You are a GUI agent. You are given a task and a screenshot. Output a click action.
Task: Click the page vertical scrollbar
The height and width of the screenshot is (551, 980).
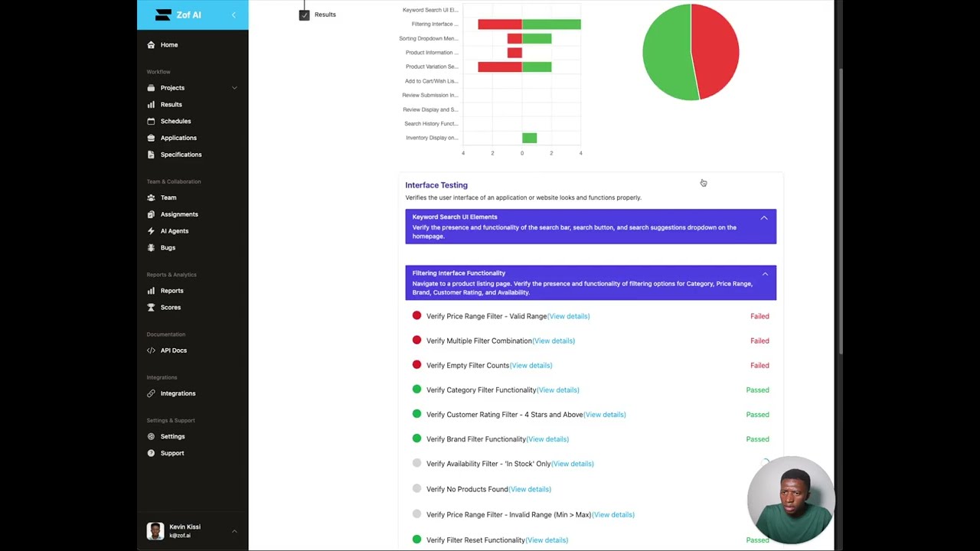click(x=840, y=210)
